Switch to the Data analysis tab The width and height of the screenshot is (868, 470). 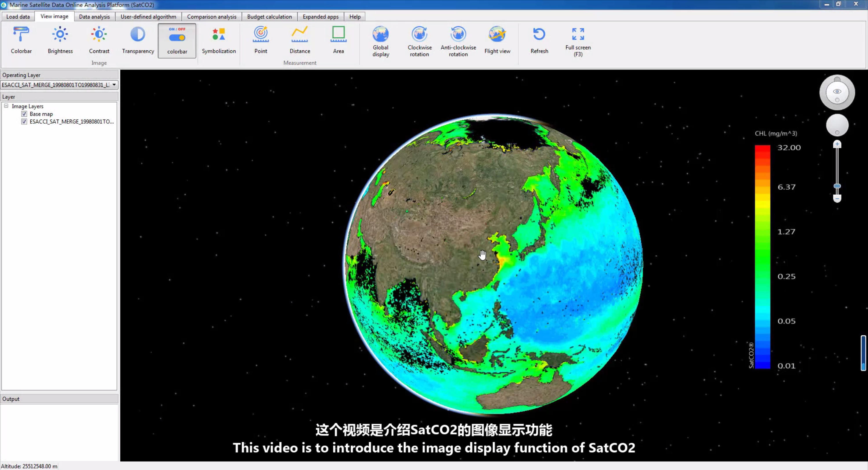click(x=94, y=17)
